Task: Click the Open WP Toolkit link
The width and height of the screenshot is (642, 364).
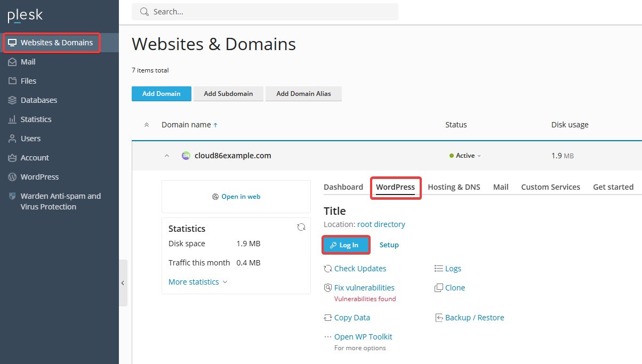Action: click(x=363, y=337)
